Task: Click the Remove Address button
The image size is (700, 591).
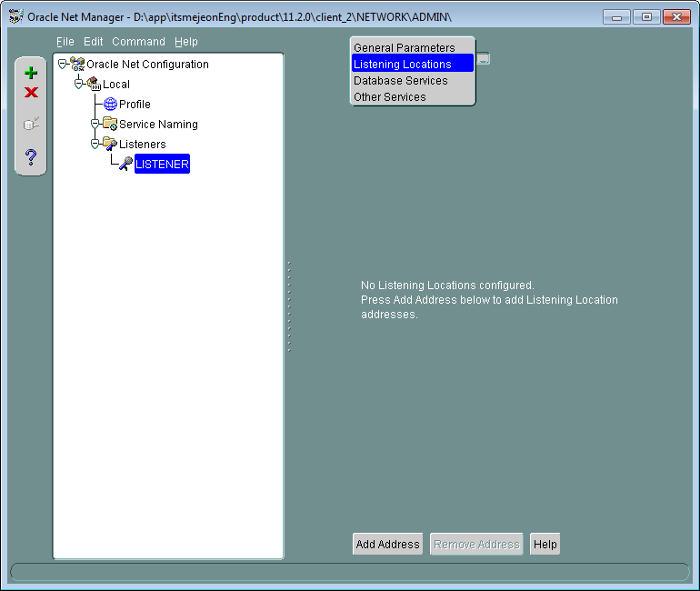Action: (476, 544)
